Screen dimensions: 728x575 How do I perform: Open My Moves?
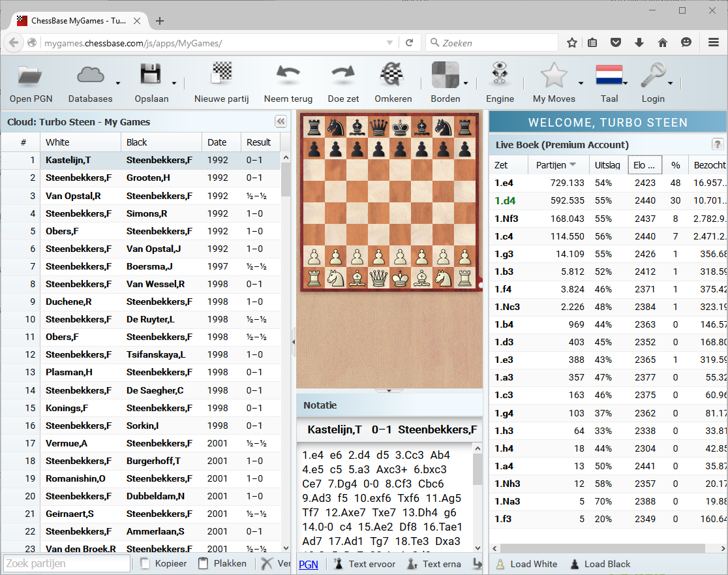pos(554,82)
